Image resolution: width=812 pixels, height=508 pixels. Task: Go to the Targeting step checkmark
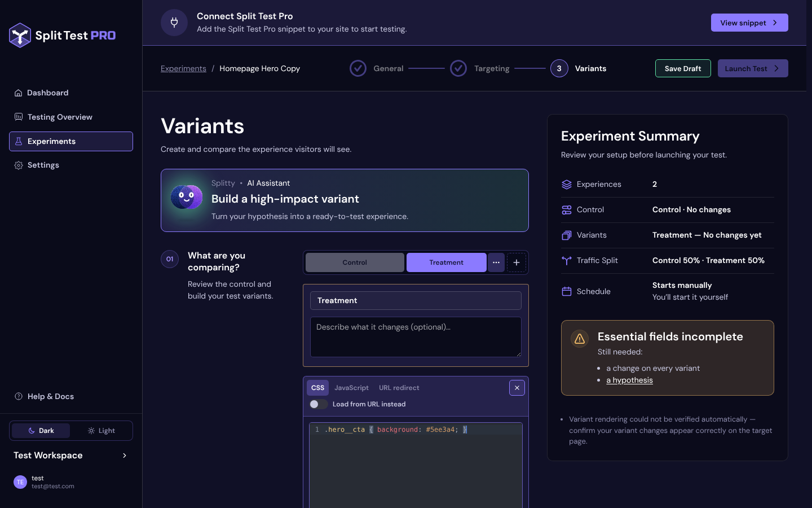[458, 68]
